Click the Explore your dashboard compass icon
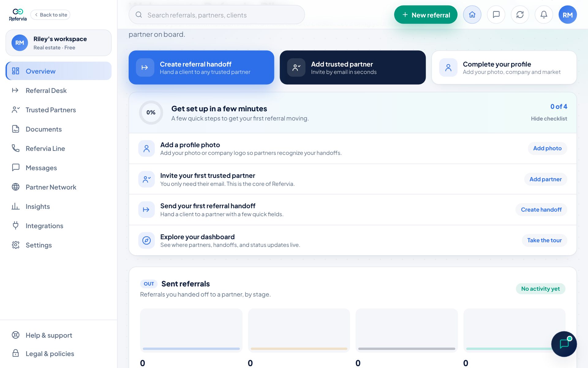This screenshot has height=368, width=588. click(146, 240)
